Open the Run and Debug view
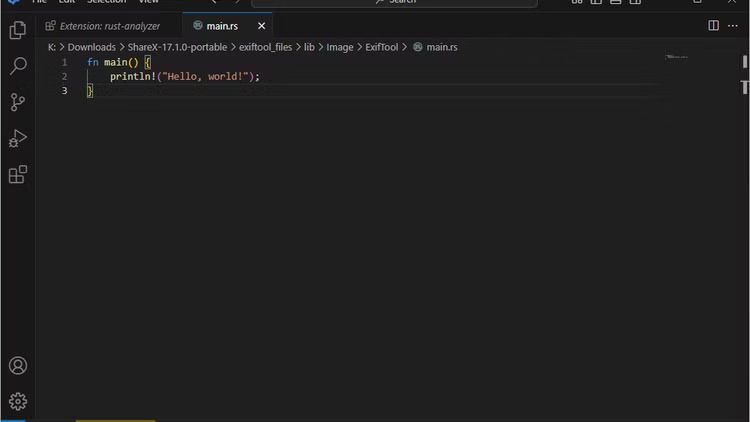The height and width of the screenshot is (422, 750). tap(17, 138)
